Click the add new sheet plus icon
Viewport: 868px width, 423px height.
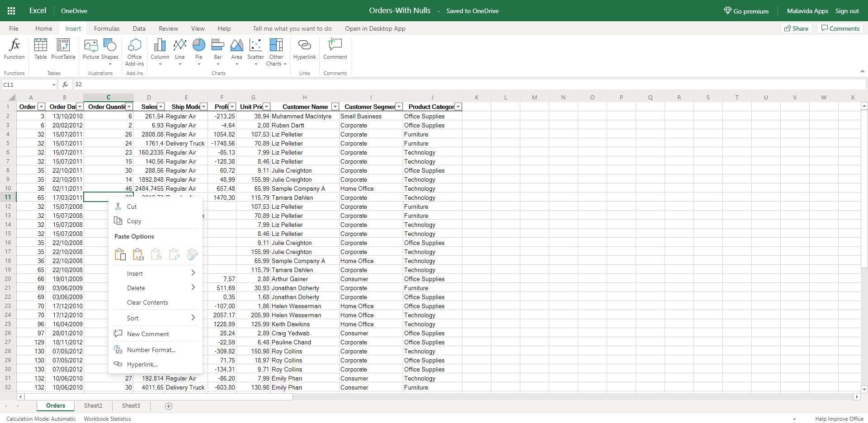169,406
